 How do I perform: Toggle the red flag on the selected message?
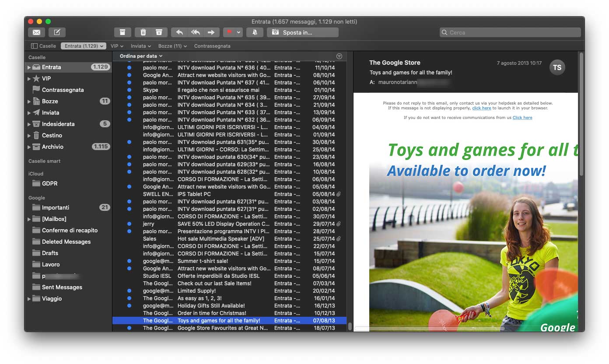[x=228, y=32]
